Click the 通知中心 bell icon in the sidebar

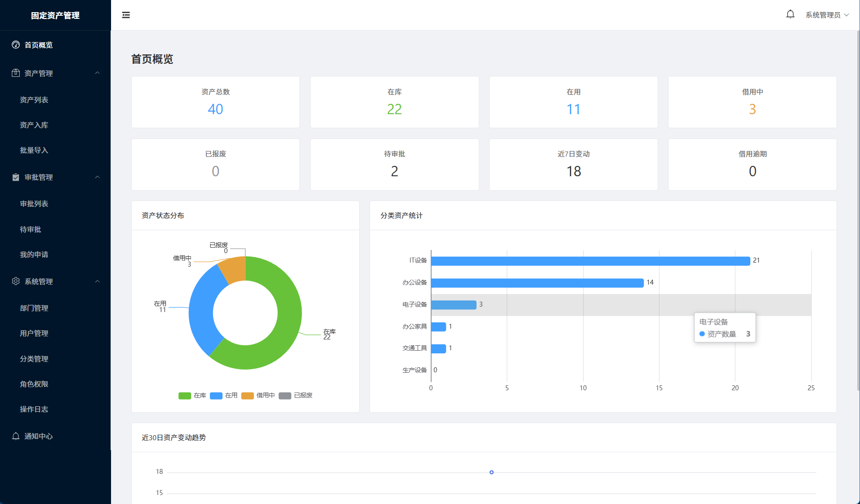16,436
